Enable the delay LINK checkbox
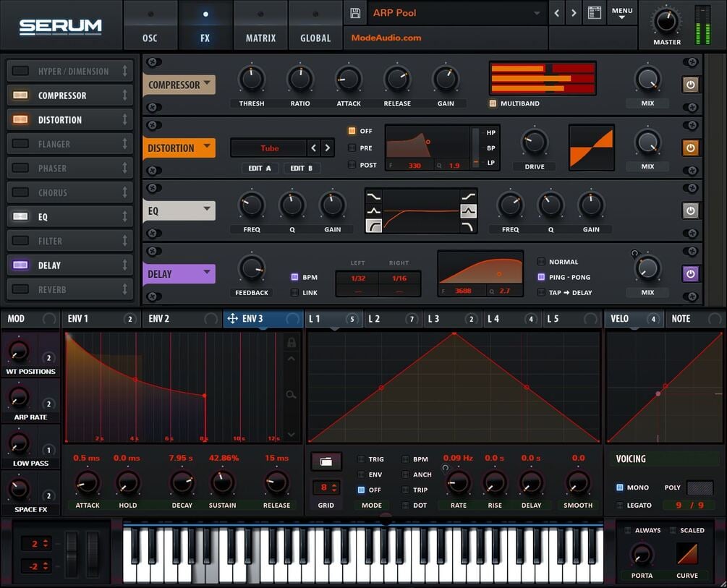 click(x=294, y=293)
